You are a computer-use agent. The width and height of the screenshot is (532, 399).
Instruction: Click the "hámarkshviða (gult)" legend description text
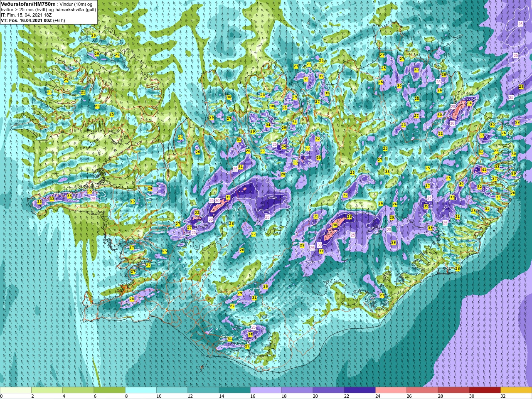[74, 9]
